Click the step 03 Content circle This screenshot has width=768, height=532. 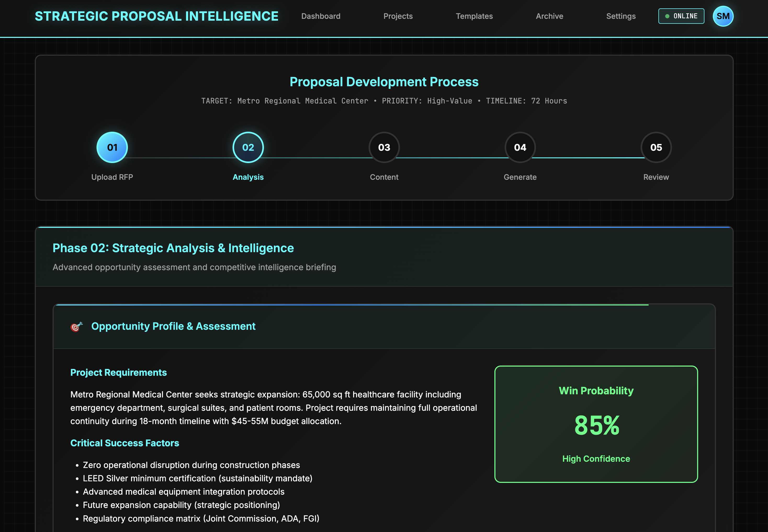coord(384,147)
